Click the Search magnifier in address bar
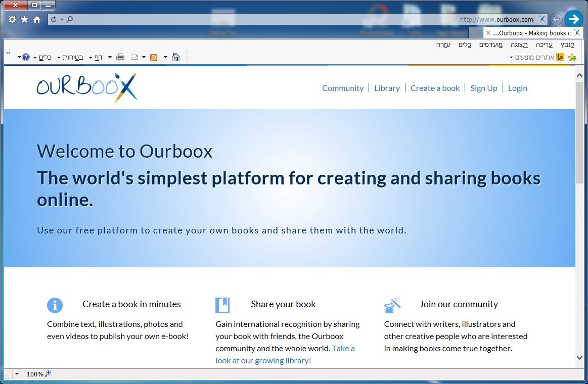Image resolution: width=588 pixels, height=384 pixels. 70,19
